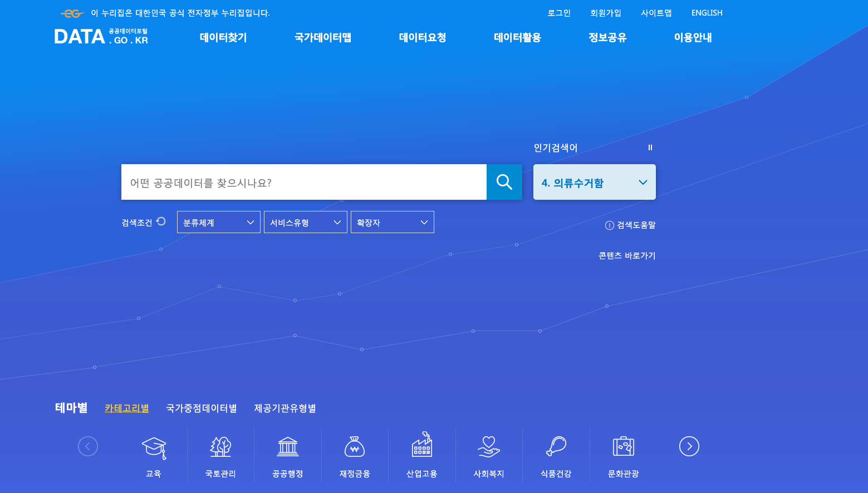Click the DATA.GO.KR logo

[101, 37]
